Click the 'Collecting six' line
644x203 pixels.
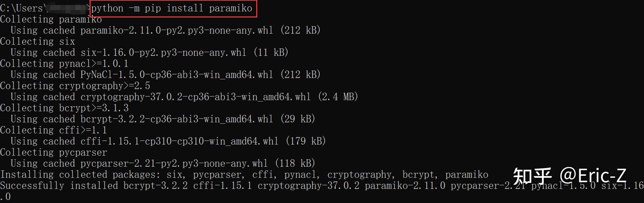click(x=38, y=42)
